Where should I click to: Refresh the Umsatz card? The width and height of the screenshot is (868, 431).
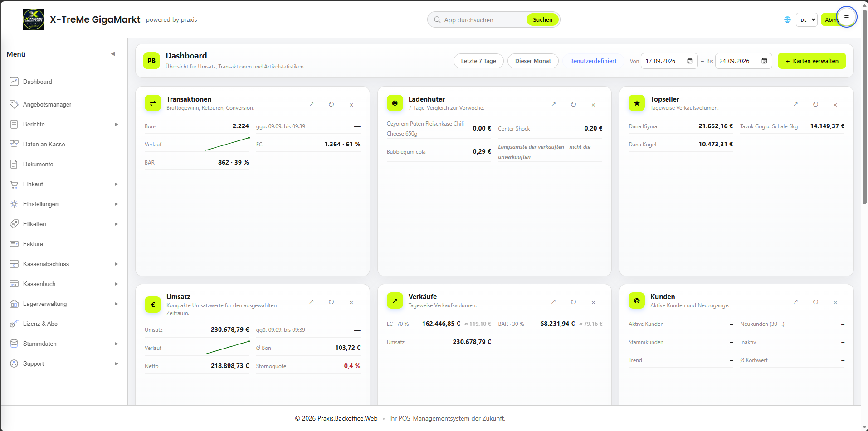(x=331, y=302)
